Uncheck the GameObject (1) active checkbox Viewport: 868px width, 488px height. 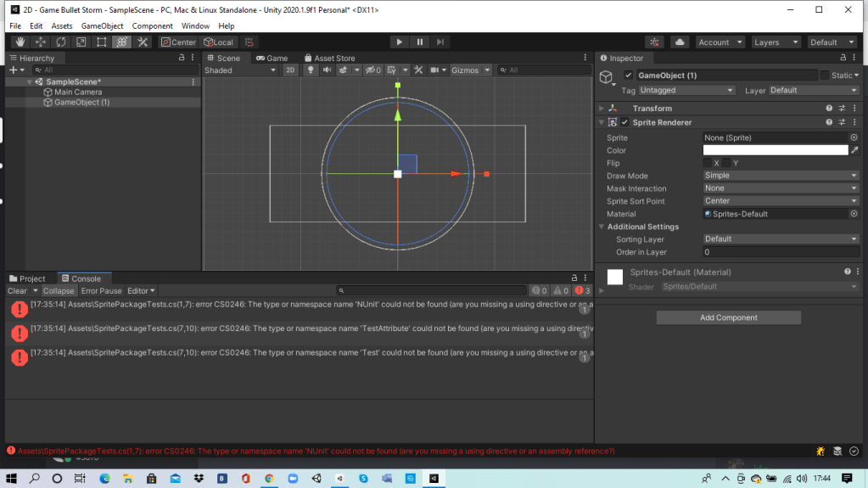pos(629,76)
